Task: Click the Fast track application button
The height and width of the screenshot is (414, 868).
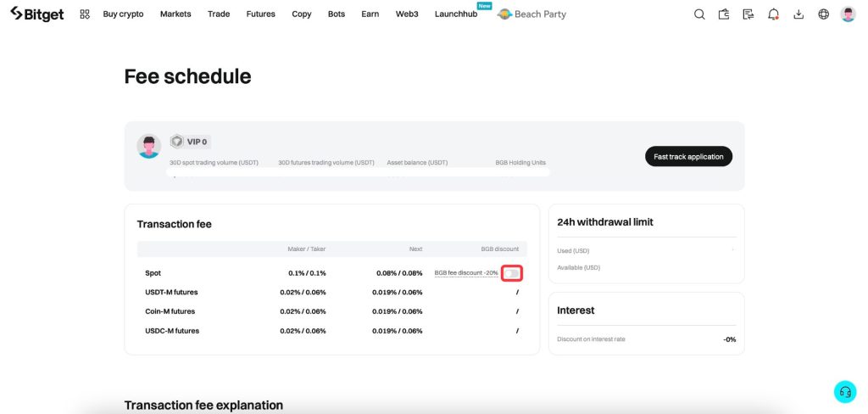Action: point(688,156)
